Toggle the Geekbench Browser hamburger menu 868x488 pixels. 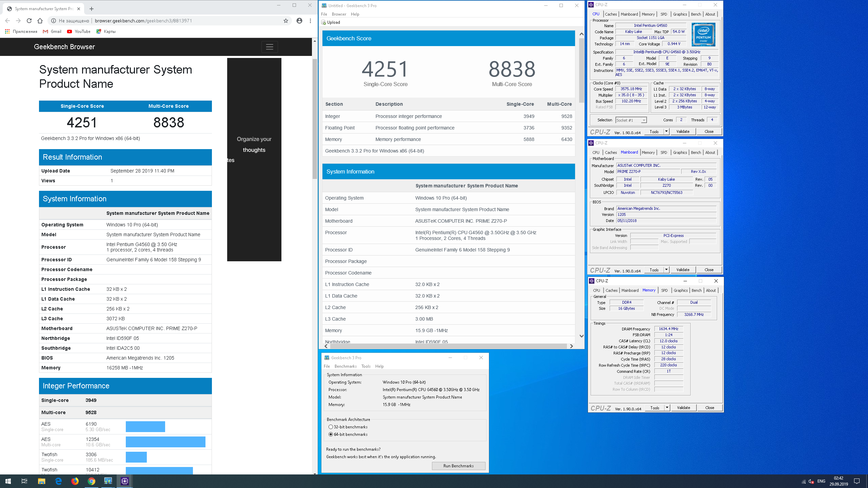[x=270, y=47]
